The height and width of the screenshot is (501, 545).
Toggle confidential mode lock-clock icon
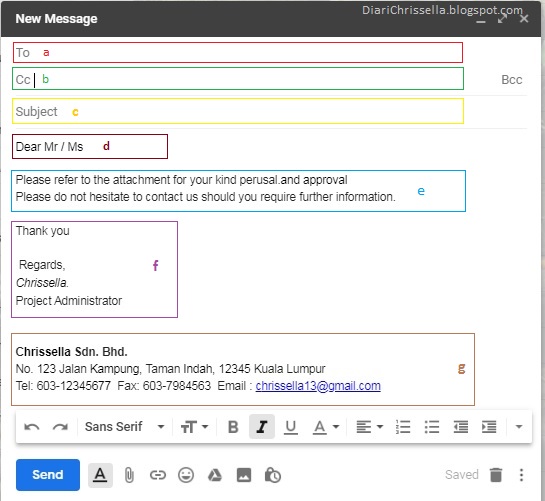(x=273, y=475)
